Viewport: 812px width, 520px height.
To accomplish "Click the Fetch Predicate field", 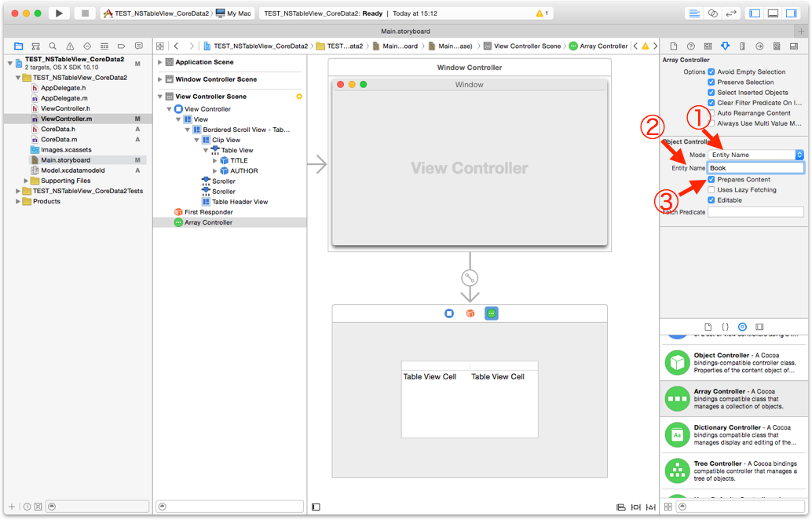I will pyautogui.click(x=755, y=212).
